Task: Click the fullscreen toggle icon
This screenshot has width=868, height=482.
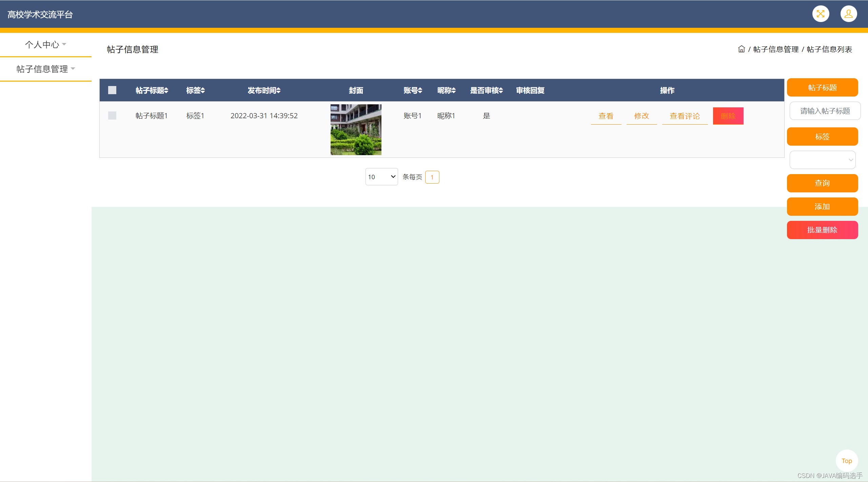Action: point(821,14)
